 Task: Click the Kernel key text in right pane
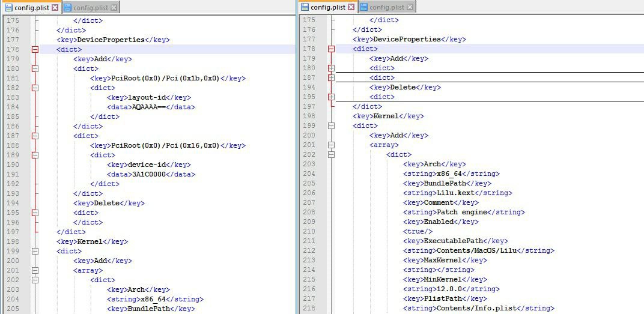click(x=386, y=116)
